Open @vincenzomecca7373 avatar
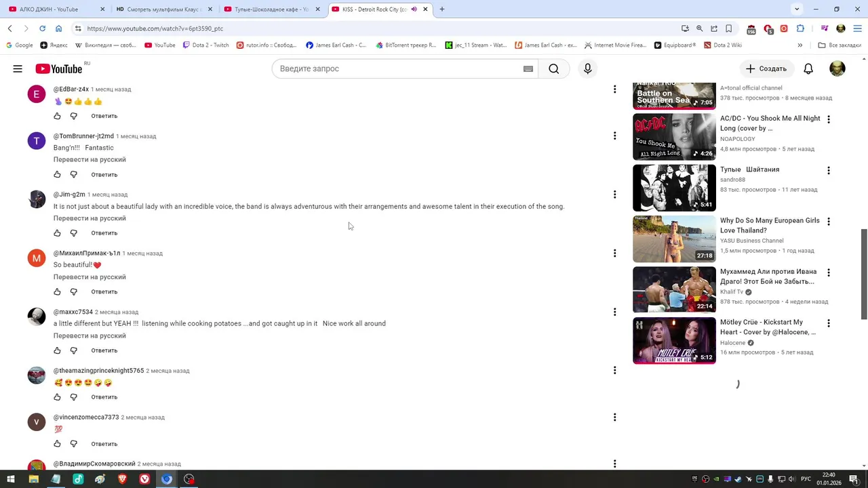Image resolution: width=868 pixels, height=488 pixels. pos(37,422)
